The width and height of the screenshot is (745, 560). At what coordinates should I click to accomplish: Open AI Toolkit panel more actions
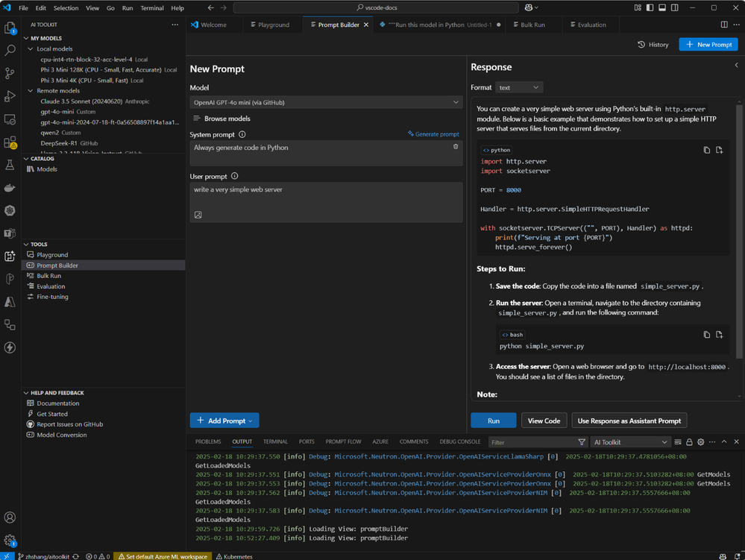click(175, 25)
